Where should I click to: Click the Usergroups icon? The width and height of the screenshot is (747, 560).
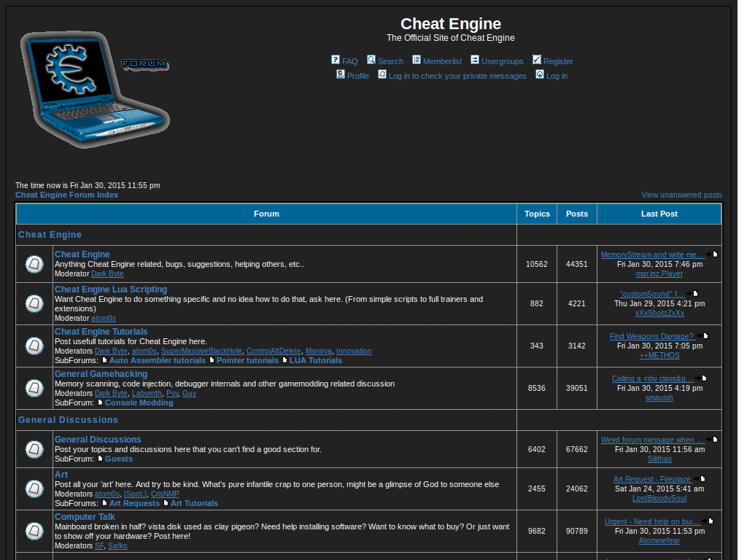(x=474, y=60)
